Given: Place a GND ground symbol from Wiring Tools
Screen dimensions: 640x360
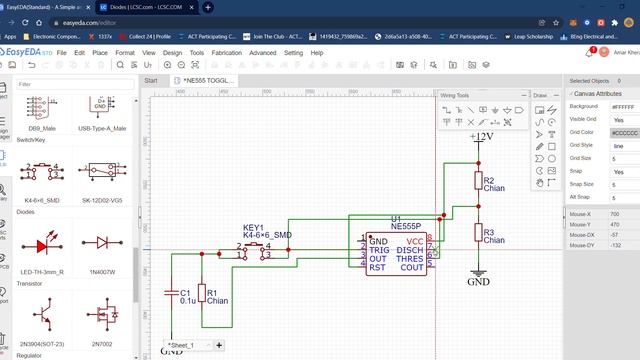Looking at the screenshot, I should pyautogui.click(x=495, y=110).
